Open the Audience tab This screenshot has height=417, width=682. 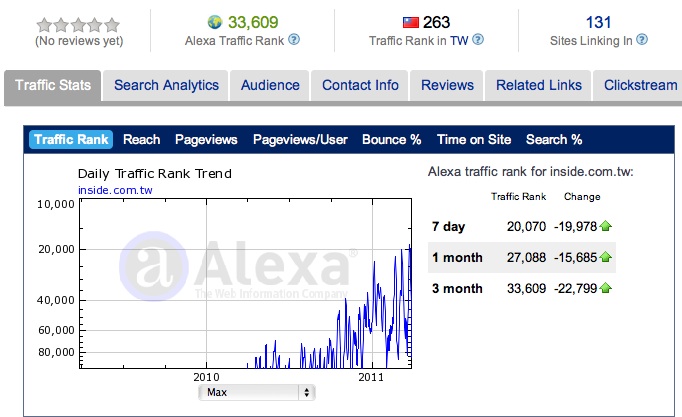(x=270, y=85)
